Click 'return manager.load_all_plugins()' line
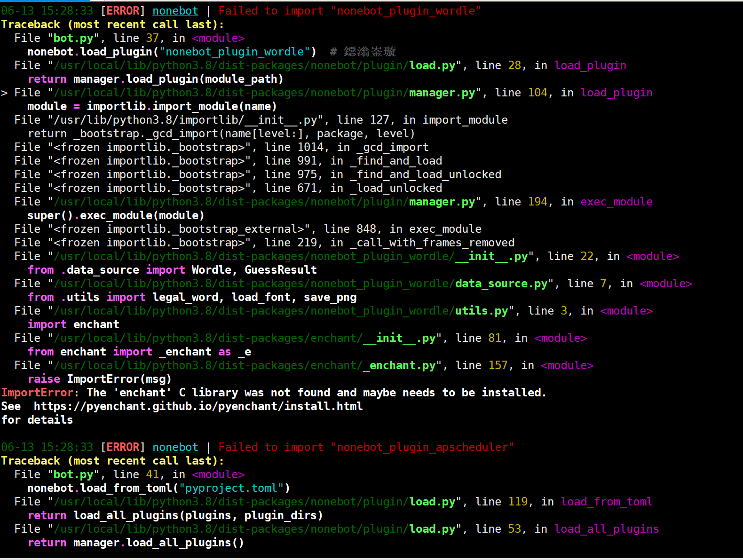Image resolution: width=743 pixels, height=560 pixels. (136, 543)
